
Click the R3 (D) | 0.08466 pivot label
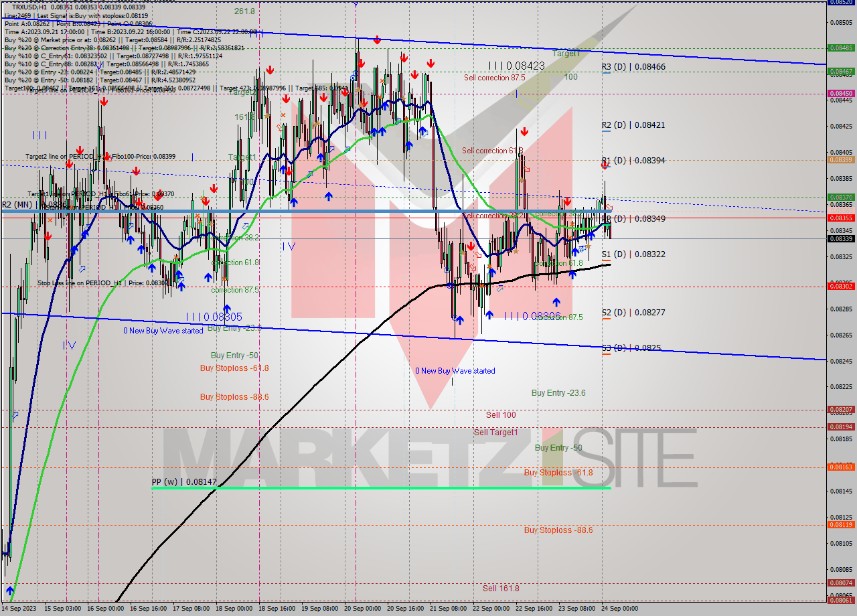pyautogui.click(x=633, y=67)
